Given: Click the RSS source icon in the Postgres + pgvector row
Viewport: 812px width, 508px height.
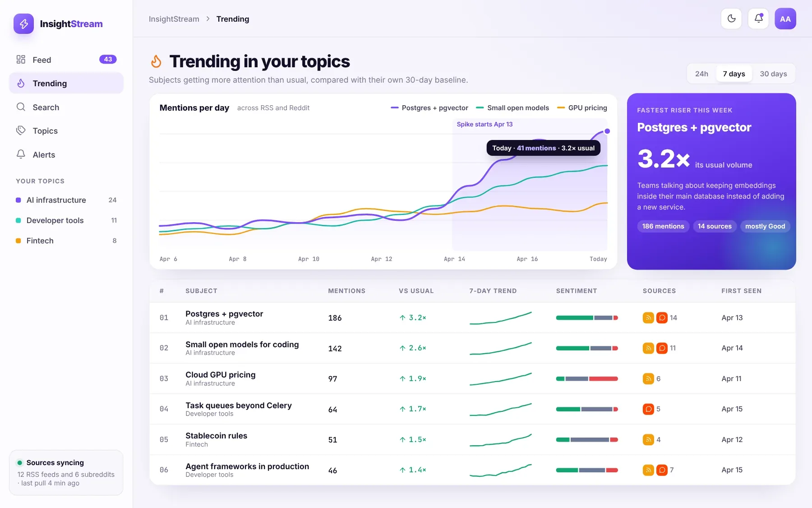Looking at the screenshot, I should pos(648,318).
